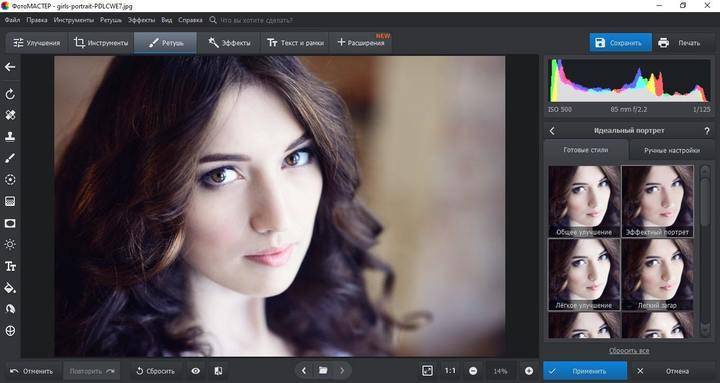The height and width of the screenshot is (383, 720).
Task: Open the Эффекты tab
Action: point(229,43)
